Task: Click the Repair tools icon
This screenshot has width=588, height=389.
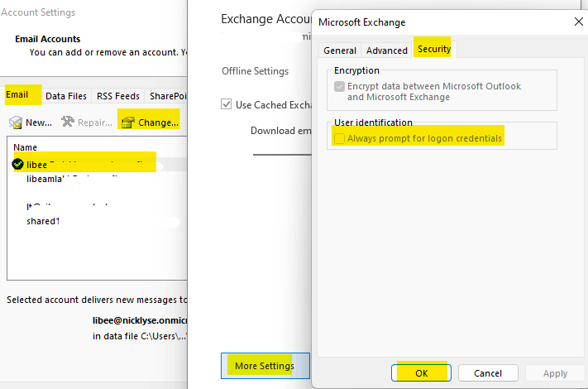Action: click(x=68, y=122)
